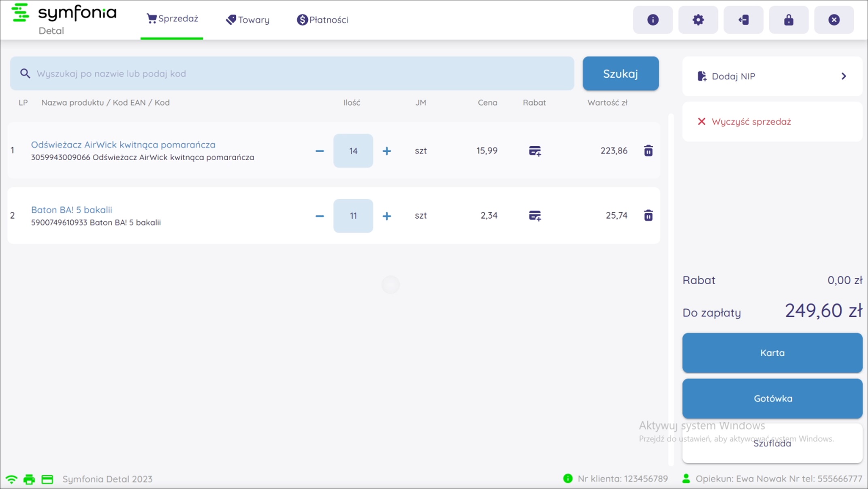The height and width of the screenshot is (489, 868).
Task: Open settings with the gear icon
Action: pyautogui.click(x=698, y=20)
